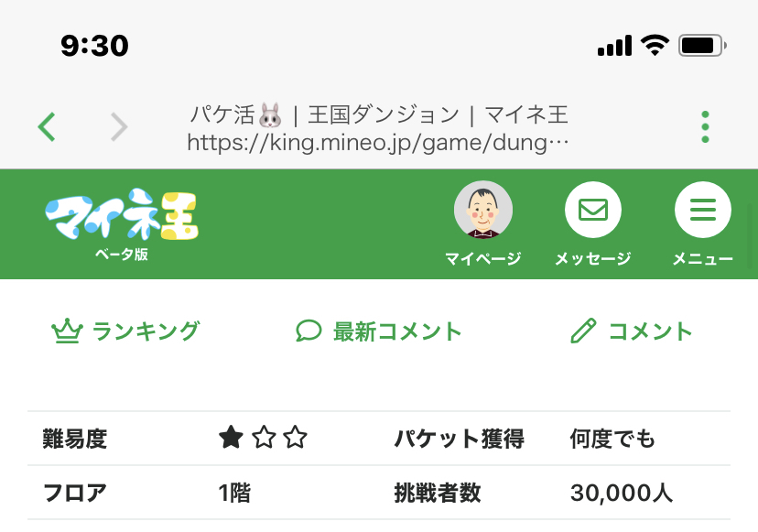Screen dimensions: 758x532
Task: Tap the page URL address field
Action: [378, 143]
